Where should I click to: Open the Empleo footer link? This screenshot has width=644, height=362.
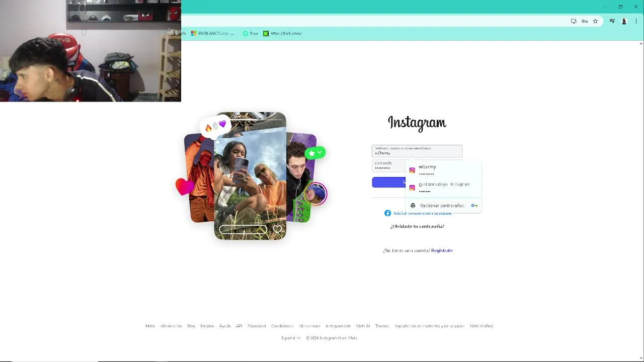click(207, 326)
